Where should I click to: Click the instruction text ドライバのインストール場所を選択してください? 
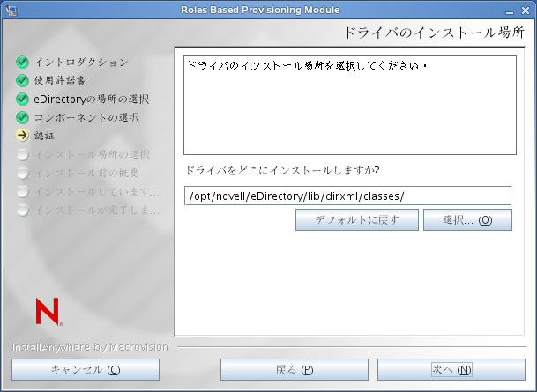point(307,66)
